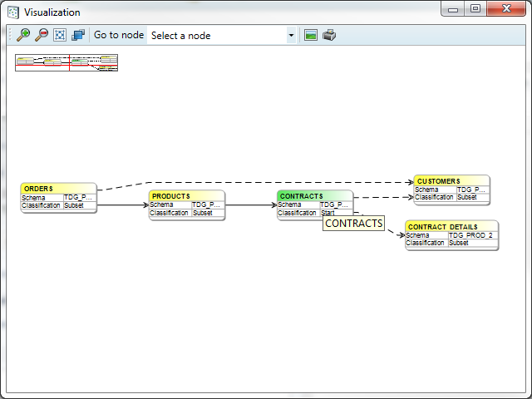Click the save as image icon
Screen dimensions: 532x399
point(311,35)
